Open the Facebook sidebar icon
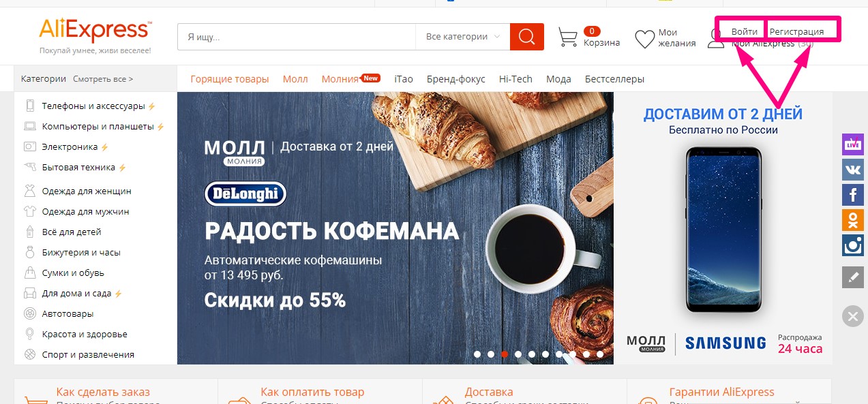 click(x=852, y=195)
